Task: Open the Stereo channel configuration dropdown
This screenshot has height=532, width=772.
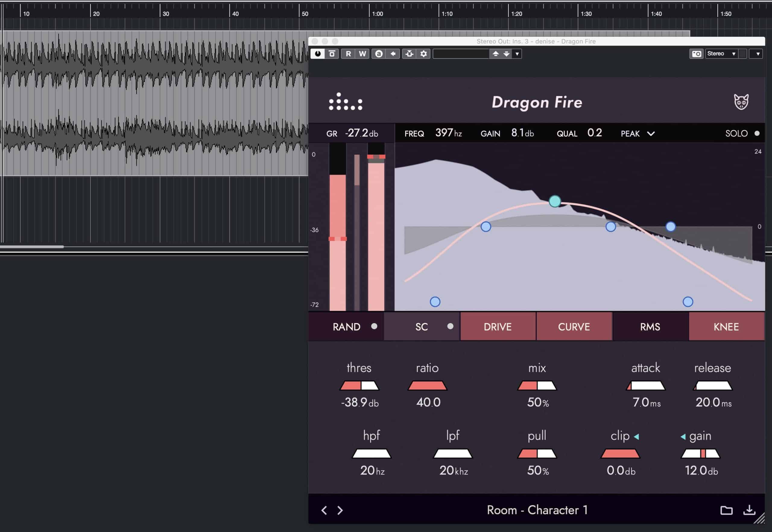Action: pos(722,54)
